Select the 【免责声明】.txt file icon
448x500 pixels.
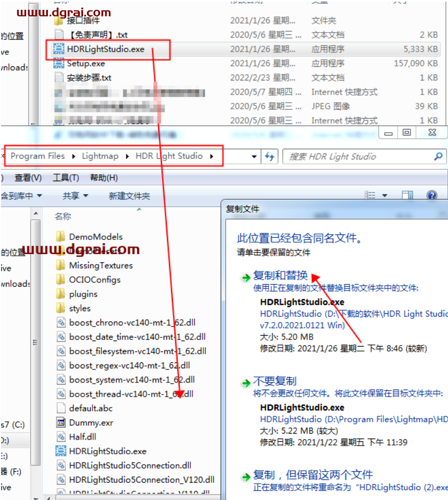pyautogui.click(x=59, y=34)
